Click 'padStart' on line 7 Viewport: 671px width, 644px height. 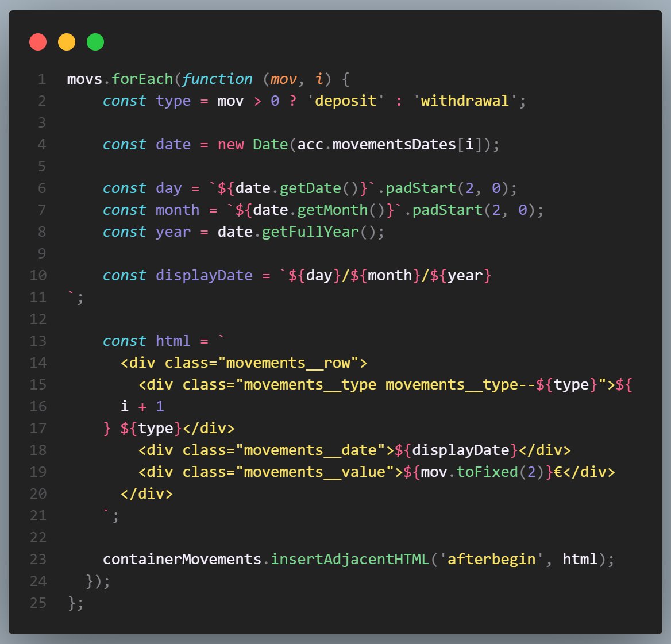coord(447,210)
